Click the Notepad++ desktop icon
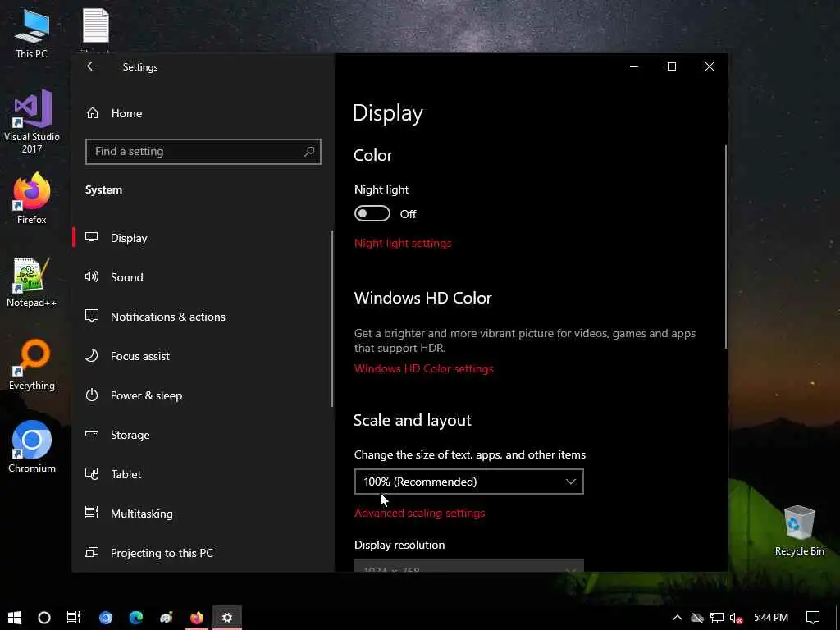Image resolution: width=840 pixels, height=630 pixels. point(32,282)
